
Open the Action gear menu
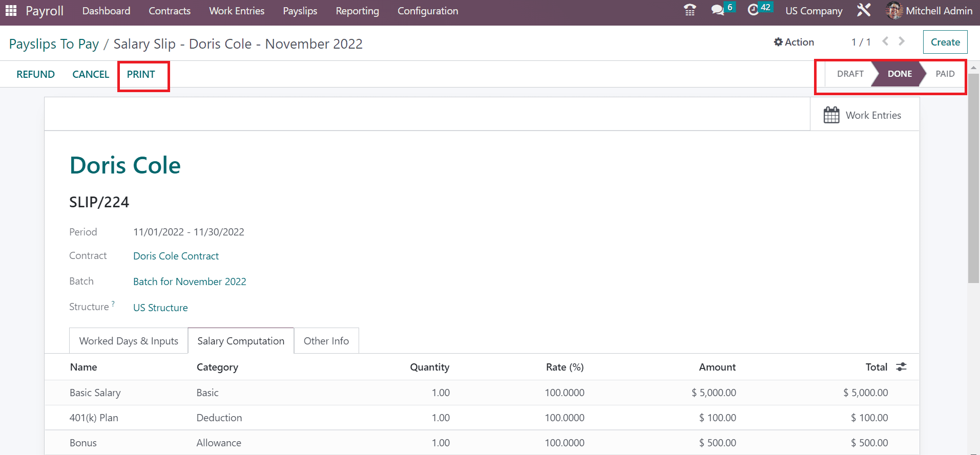click(794, 42)
